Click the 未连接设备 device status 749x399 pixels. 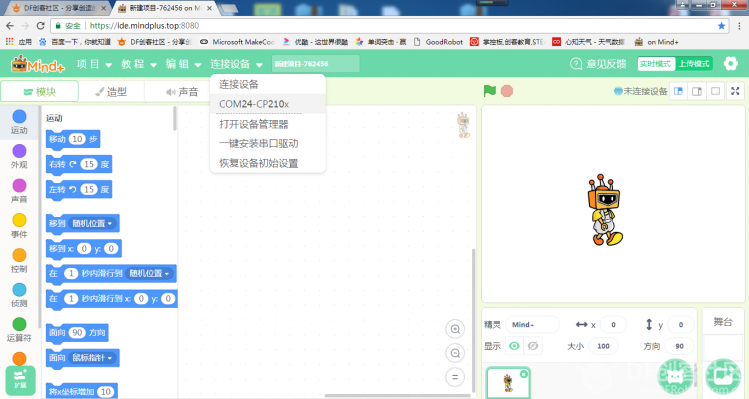coord(641,91)
